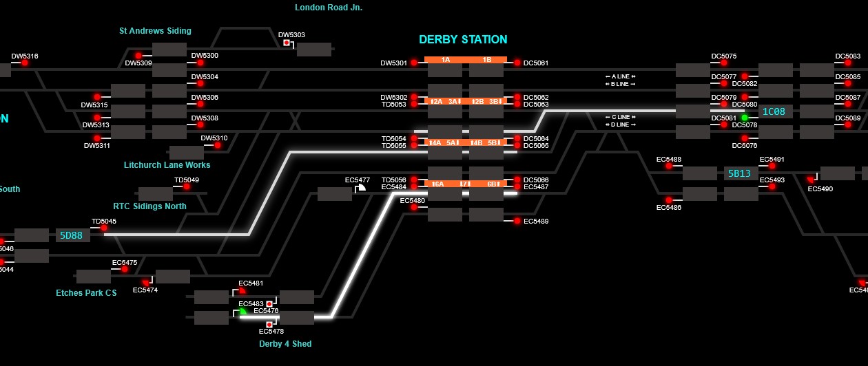Image resolution: width=868 pixels, height=366 pixels.
Task: Select the red signal EC5488
Action: coord(669,166)
